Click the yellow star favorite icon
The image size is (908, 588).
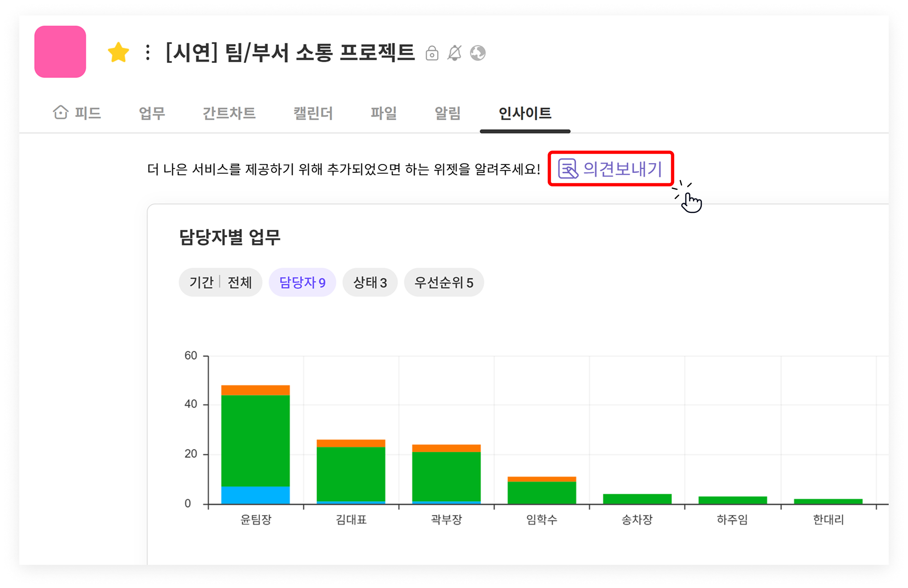pyautogui.click(x=118, y=53)
